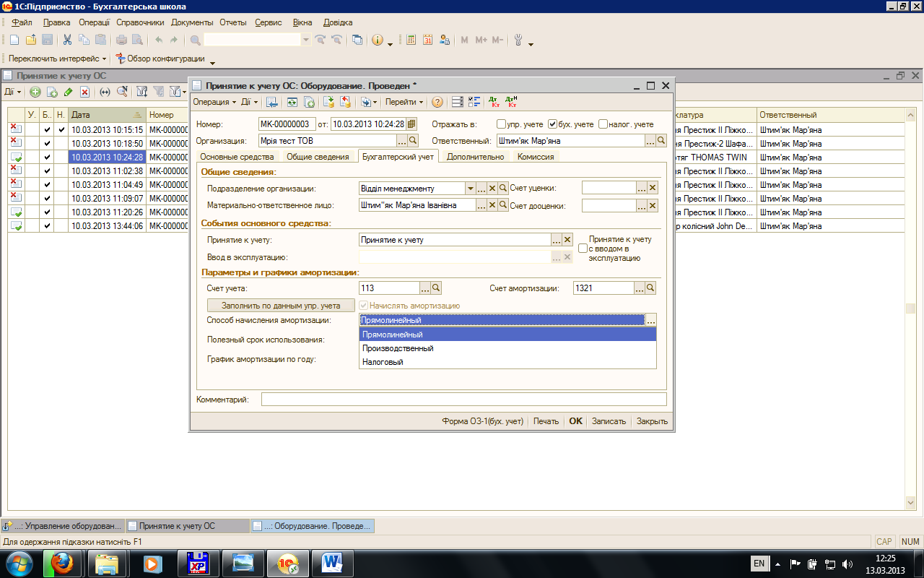Viewport: 924px width, 578px height.
Task: Open Microsoft Word from the taskbar
Action: (x=332, y=562)
